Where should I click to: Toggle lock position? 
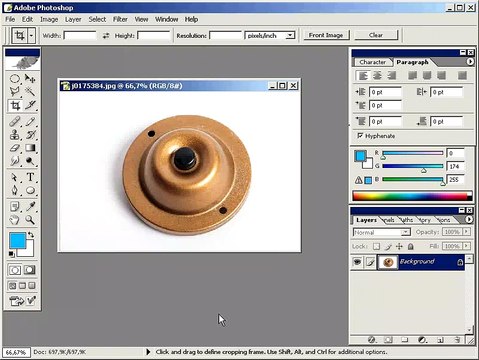click(x=399, y=247)
